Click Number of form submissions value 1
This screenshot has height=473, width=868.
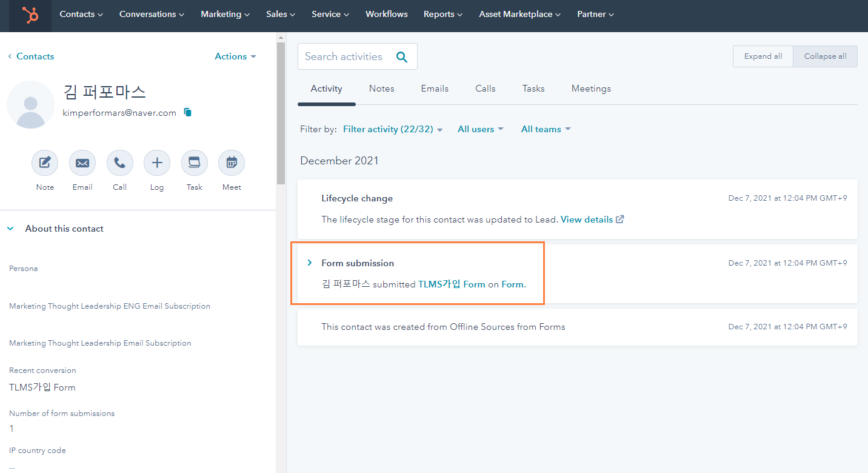[x=12, y=429]
